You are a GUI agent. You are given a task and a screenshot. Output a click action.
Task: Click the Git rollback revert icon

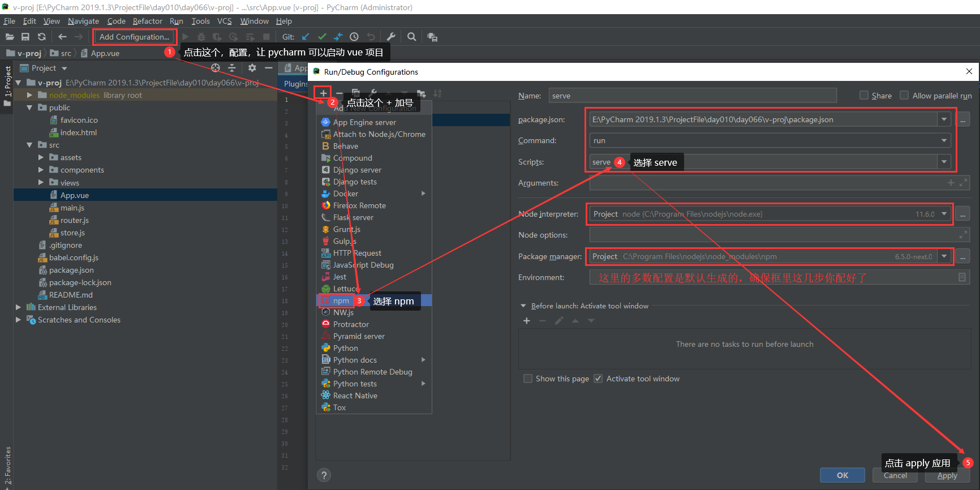click(x=371, y=37)
